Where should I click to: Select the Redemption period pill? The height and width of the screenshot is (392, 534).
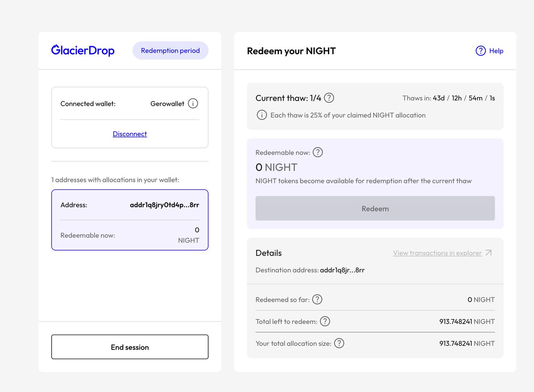click(x=170, y=51)
